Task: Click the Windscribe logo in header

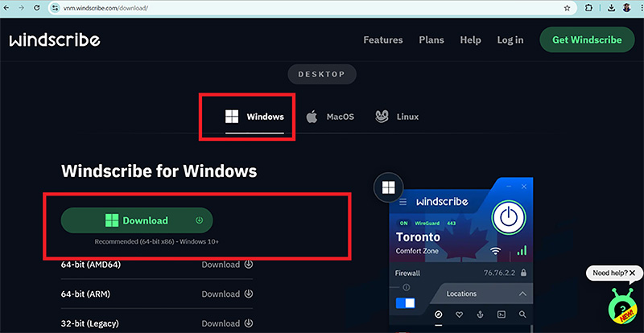Action: coord(55,40)
